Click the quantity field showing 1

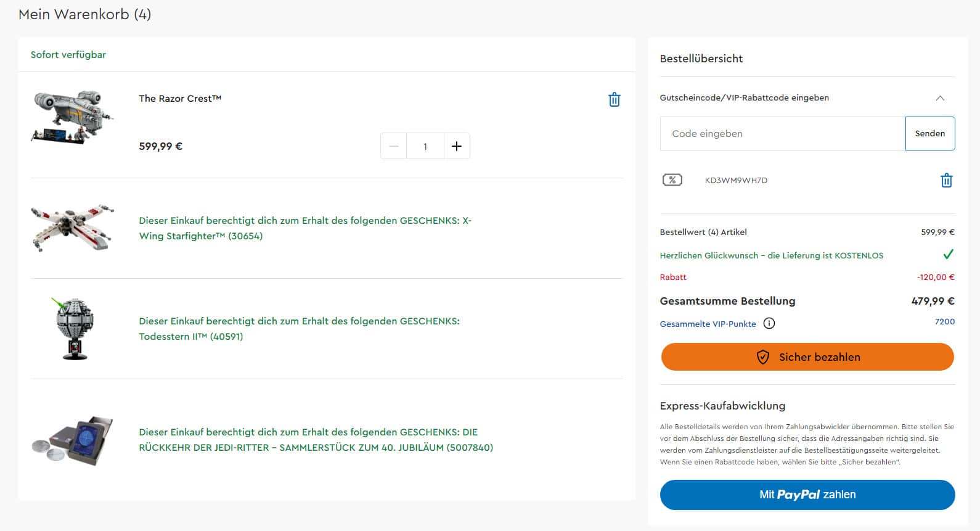tap(425, 146)
